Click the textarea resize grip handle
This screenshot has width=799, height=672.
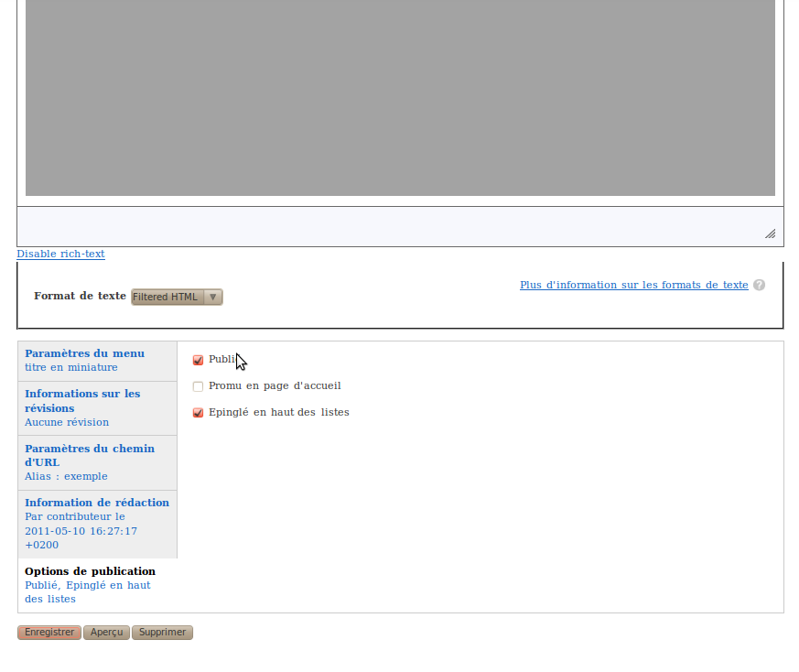[770, 233]
